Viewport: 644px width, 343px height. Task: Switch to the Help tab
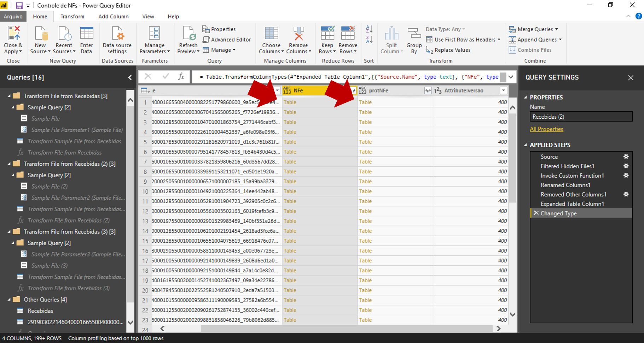click(x=173, y=17)
